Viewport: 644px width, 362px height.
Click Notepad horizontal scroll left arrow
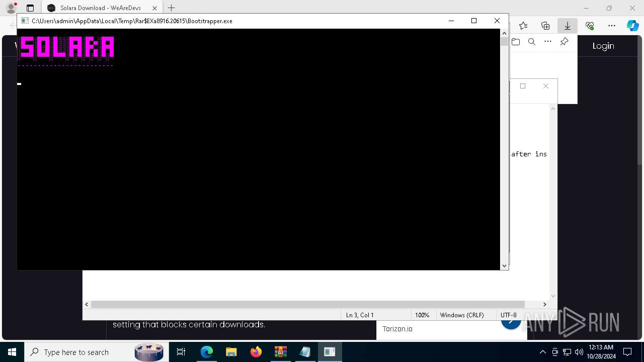click(x=87, y=304)
